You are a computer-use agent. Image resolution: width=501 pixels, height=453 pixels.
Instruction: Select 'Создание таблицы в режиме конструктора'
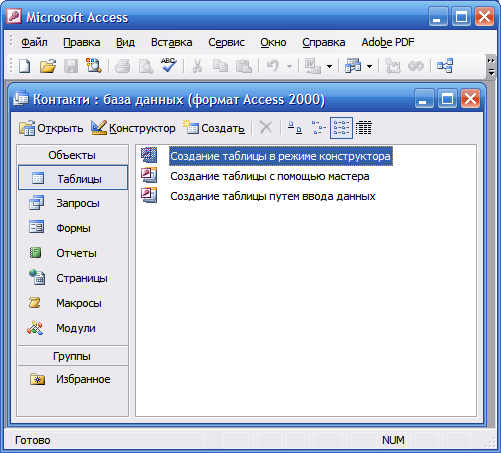tap(281, 156)
